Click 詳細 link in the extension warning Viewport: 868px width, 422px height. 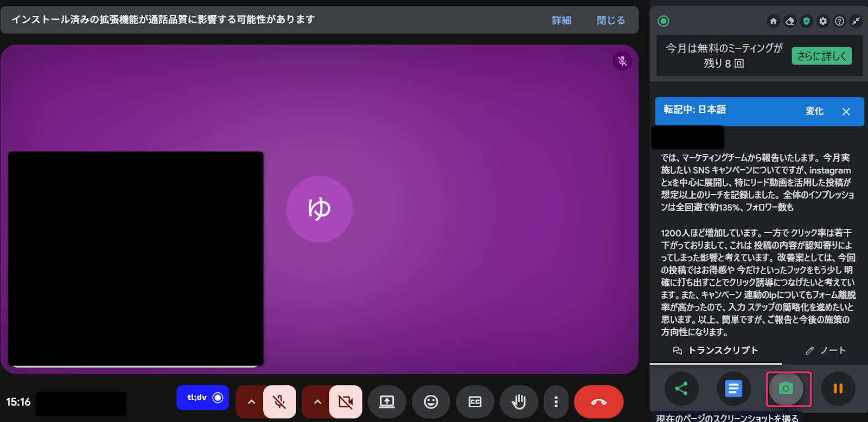tap(561, 21)
